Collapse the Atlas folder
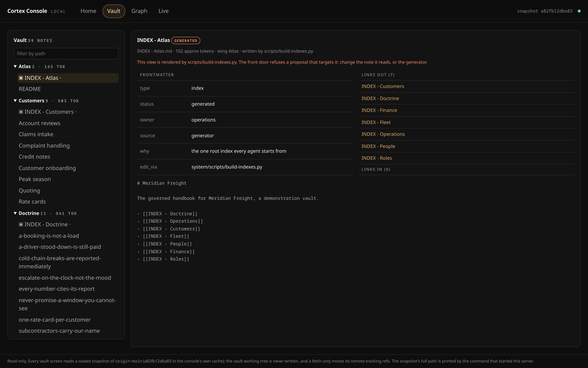588x368 pixels. pyautogui.click(x=15, y=66)
